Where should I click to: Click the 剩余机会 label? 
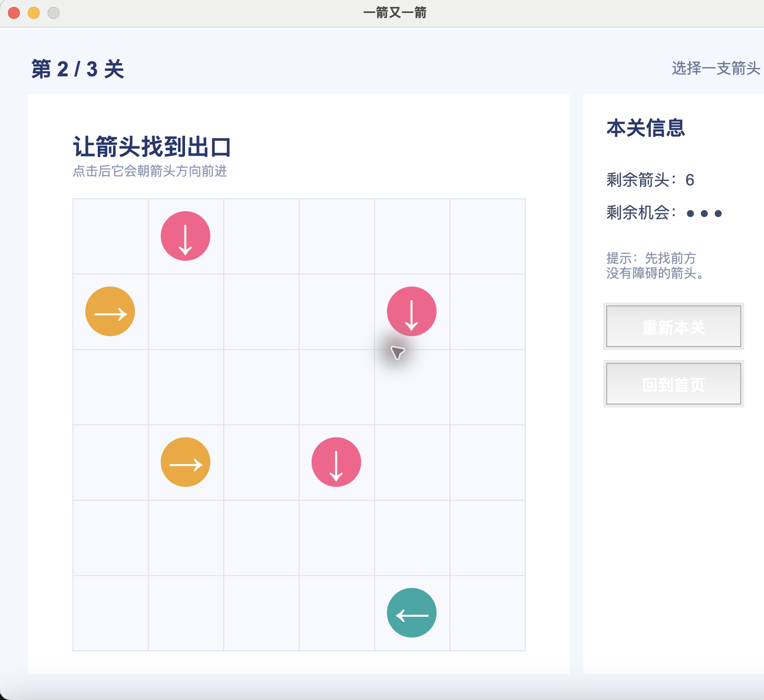point(641,213)
